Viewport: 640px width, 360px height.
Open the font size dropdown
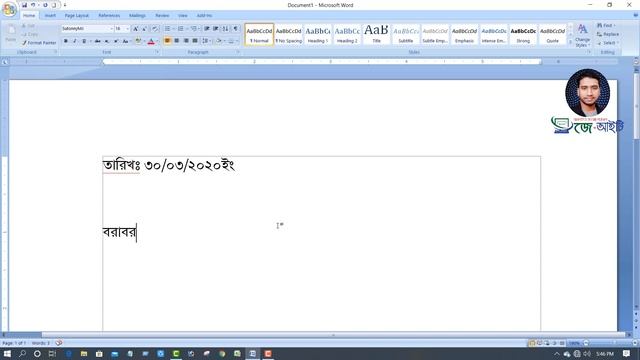(x=127, y=29)
